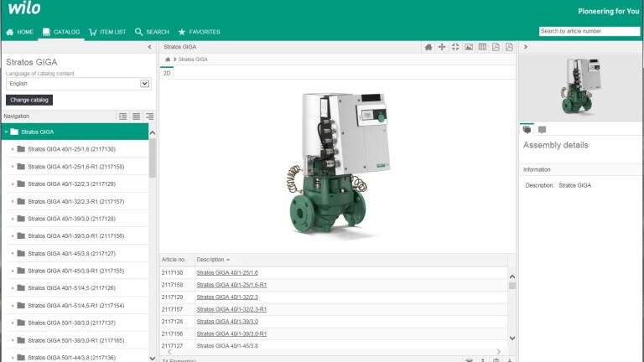Collapse the Stratos GIGA root tree node
644x362 pixels.
[x=6, y=132]
